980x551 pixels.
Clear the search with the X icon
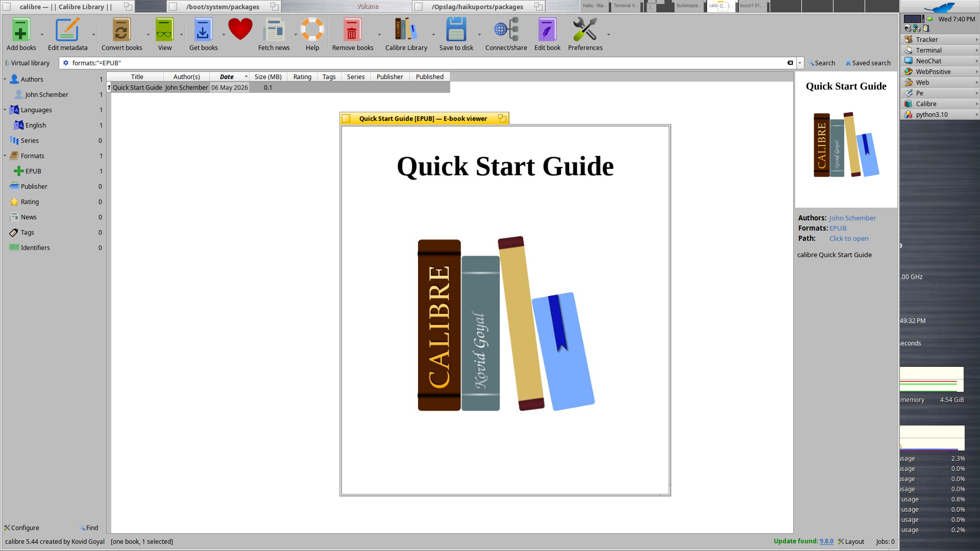coord(790,63)
